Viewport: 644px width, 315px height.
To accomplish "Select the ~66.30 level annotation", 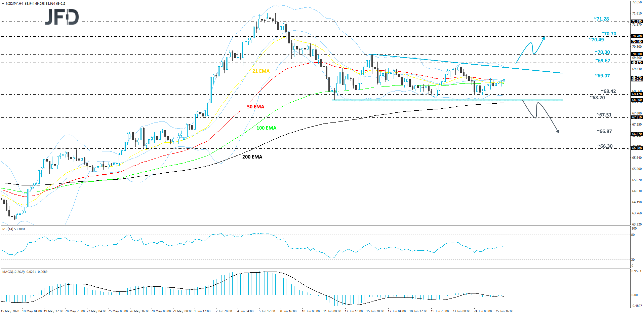I will 605,146.
